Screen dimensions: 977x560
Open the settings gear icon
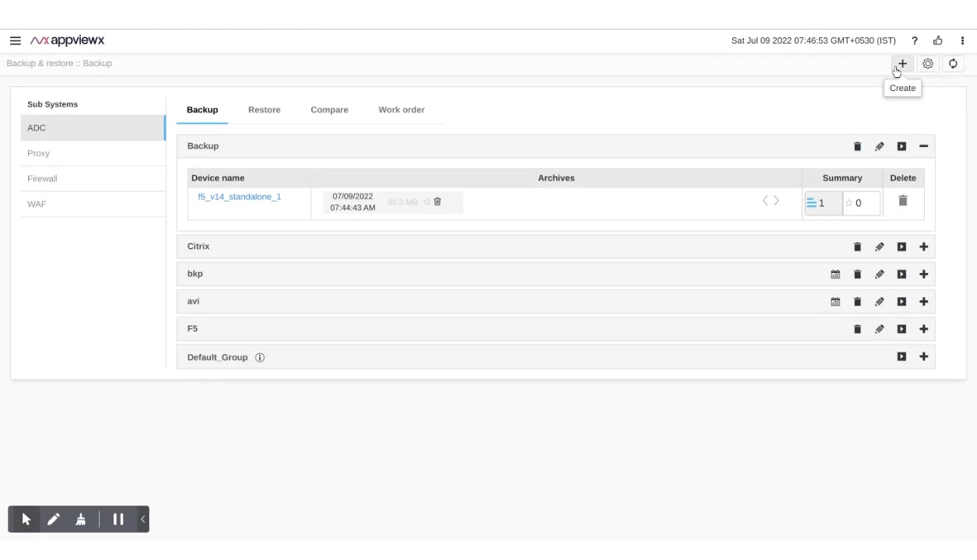pos(927,64)
